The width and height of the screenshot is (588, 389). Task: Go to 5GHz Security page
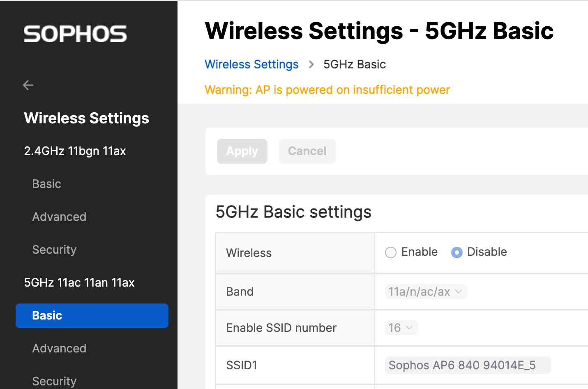click(x=54, y=381)
